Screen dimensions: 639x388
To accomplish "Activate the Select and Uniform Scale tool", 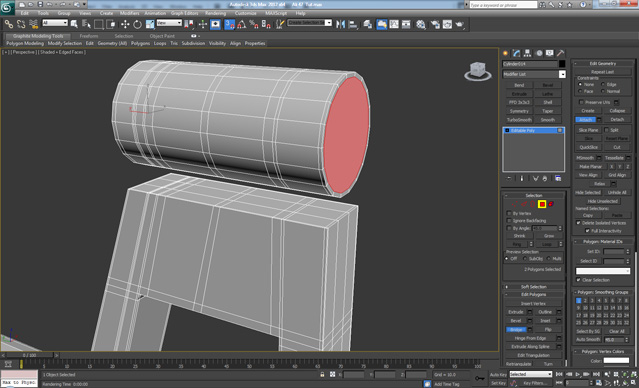I will (150, 24).
